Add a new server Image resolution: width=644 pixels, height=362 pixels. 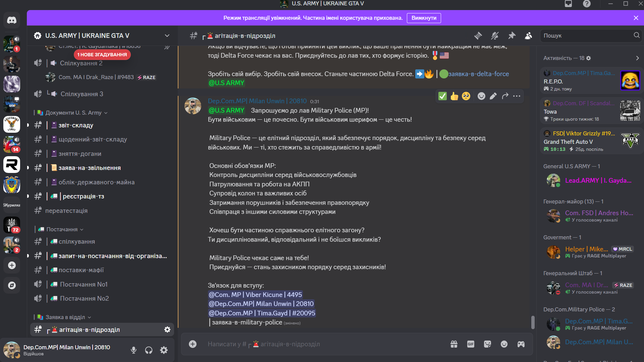[12, 265]
